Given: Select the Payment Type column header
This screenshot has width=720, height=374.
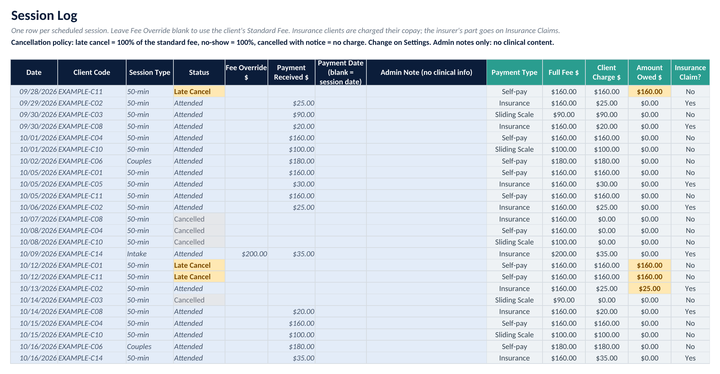Looking at the screenshot, I should tap(514, 72).
